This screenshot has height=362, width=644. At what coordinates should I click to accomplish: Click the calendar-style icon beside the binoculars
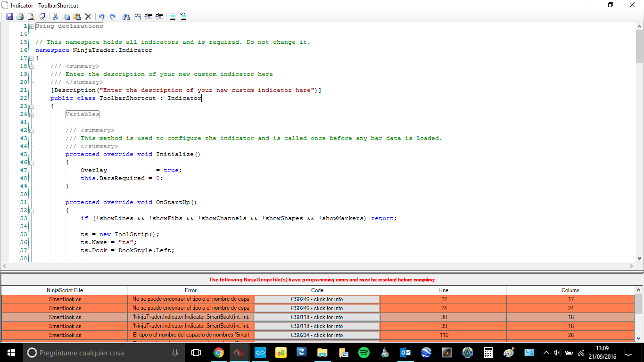(x=137, y=16)
